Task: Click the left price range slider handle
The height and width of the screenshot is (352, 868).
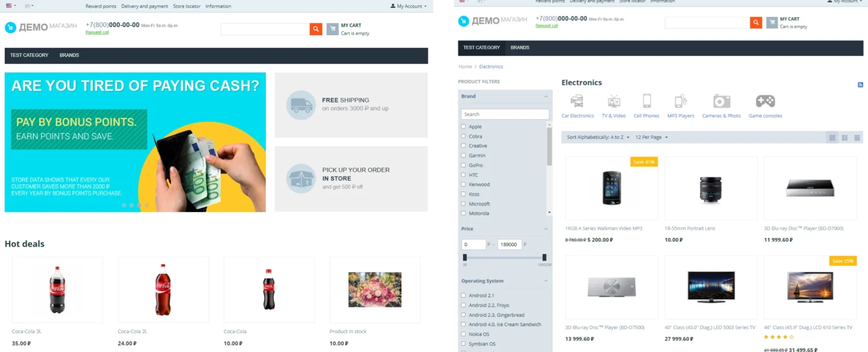Action: pos(465,257)
